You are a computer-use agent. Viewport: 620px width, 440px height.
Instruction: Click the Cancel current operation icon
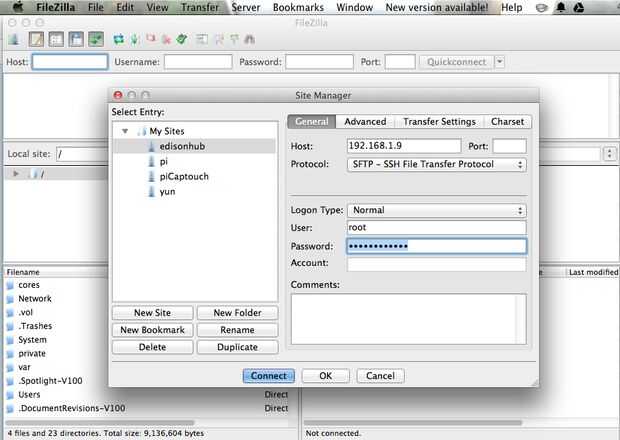[151, 39]
